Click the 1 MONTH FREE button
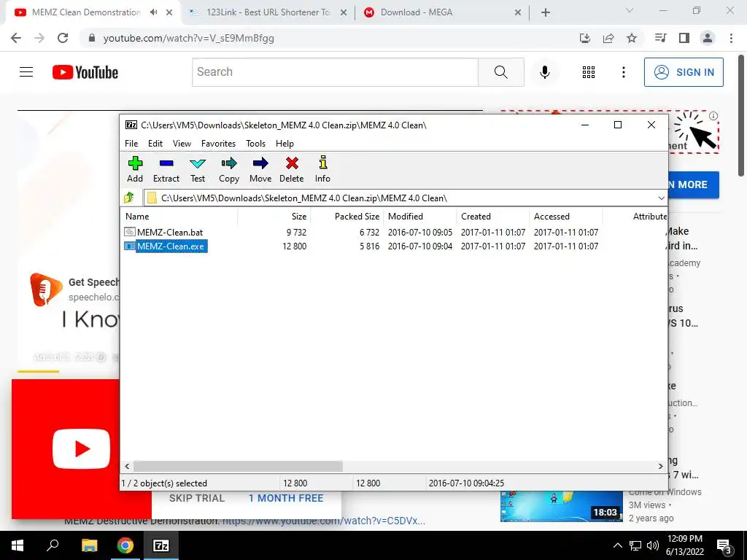 [x=286, y=498]
